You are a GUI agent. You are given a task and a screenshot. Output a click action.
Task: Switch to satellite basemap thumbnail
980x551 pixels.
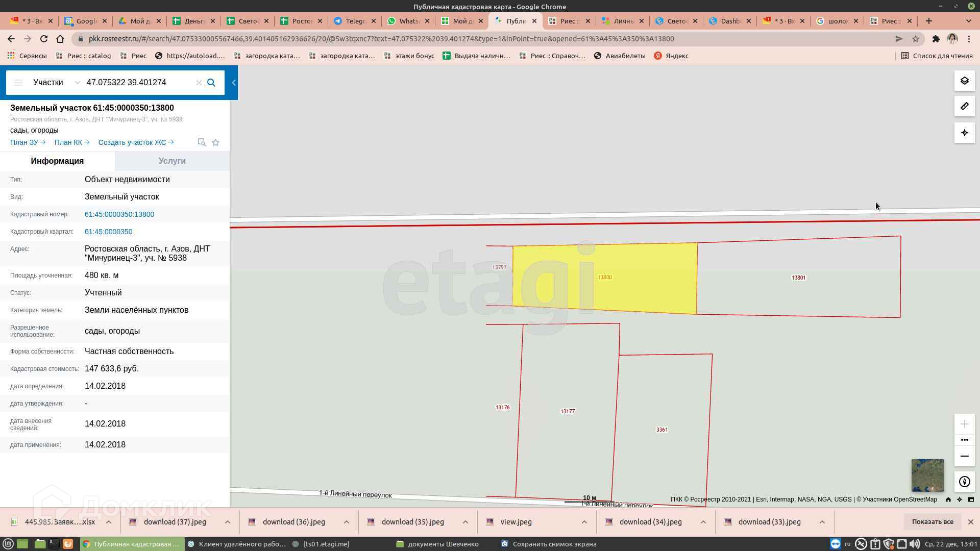(927, 475)
